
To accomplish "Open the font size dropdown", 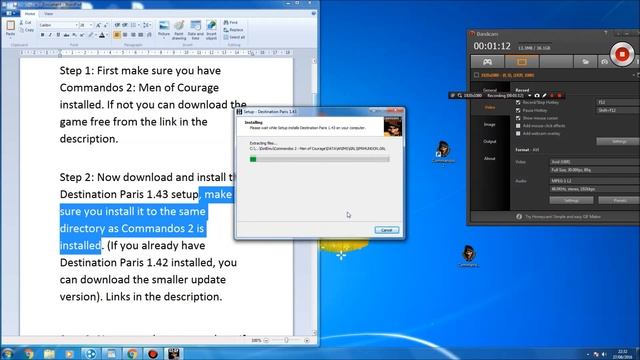I will coord(91,25).
